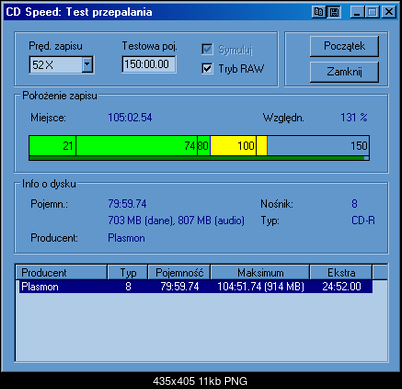
Task: Click the Ekstra column header
Action: point(341,273)
